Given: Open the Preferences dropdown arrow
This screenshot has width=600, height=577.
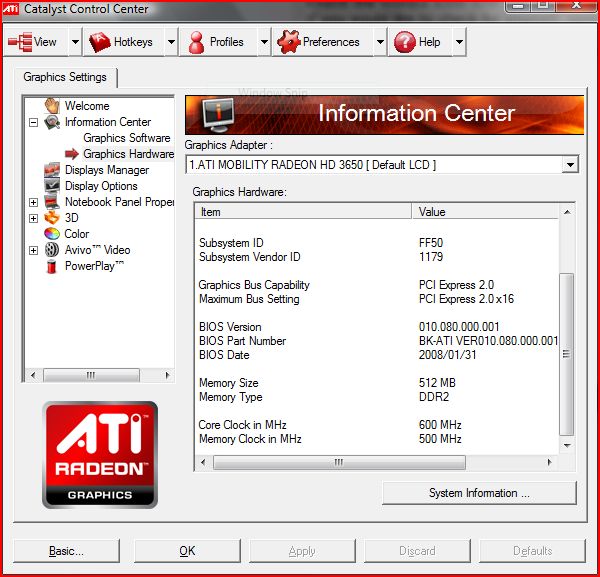Looking at the screenshot, I should [x=380, y=42].
